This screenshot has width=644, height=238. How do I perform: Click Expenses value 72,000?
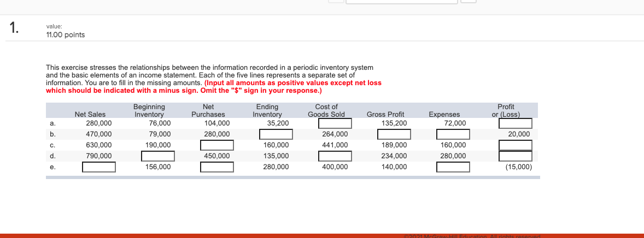455,123
